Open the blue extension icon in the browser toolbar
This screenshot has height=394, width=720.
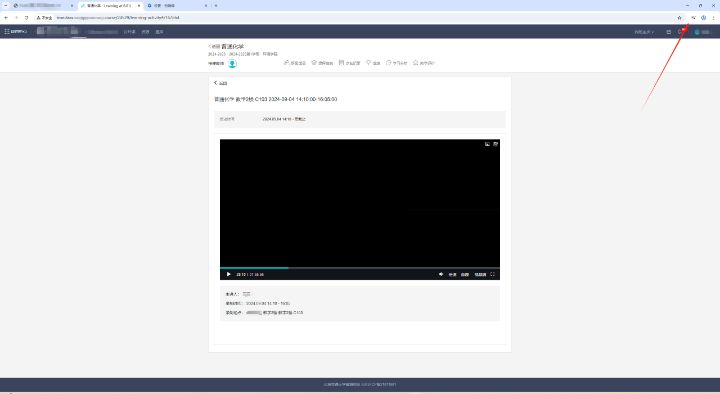coord(703,18)
